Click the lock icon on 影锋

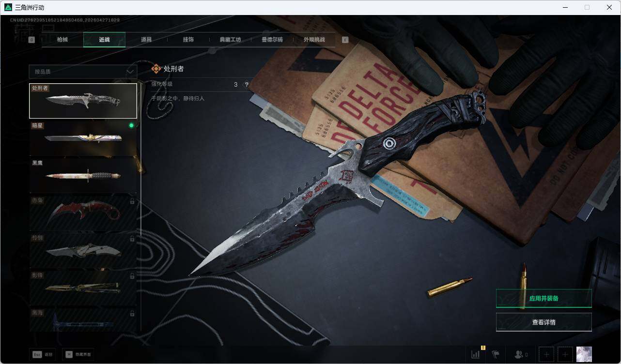(x=132, y=275)
